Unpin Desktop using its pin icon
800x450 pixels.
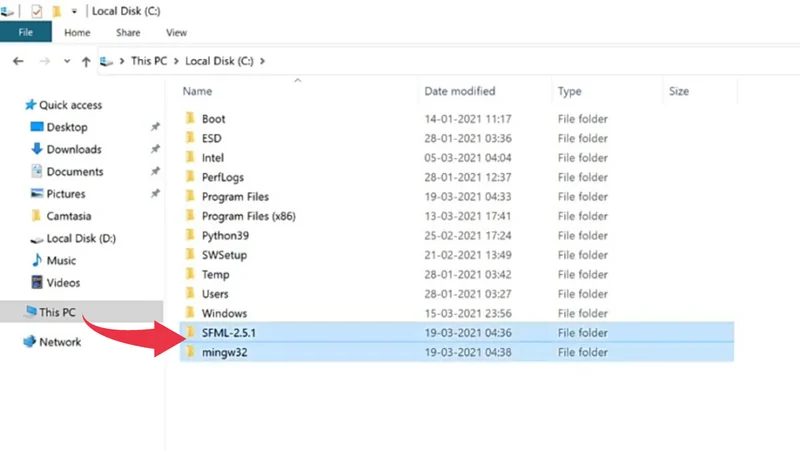click(x=155, y=128)
